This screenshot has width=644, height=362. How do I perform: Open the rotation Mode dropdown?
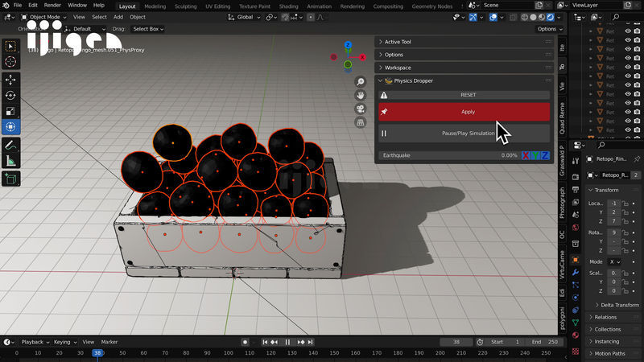[614, 261]
